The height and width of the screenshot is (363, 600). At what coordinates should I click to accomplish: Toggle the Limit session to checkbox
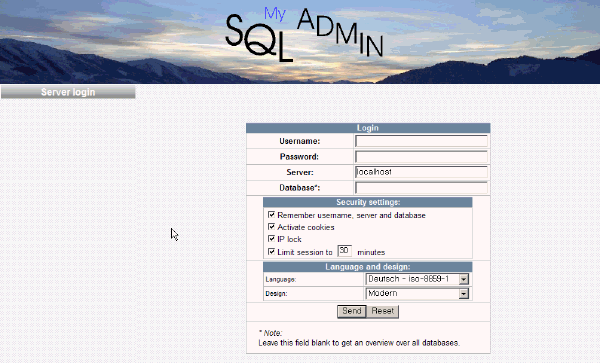pyautogui.click(x=271, y=252)
